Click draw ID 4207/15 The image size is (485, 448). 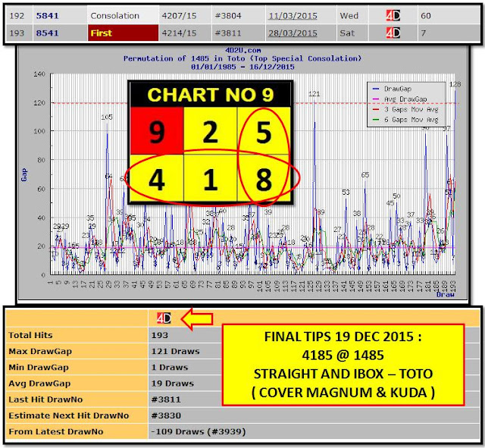tap(179, 15)
